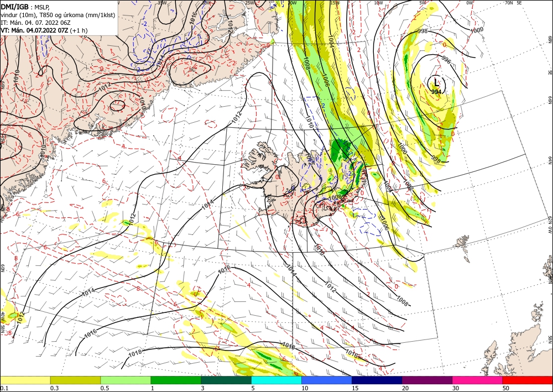
Task: Click the light green 0.5–1 mm legend swatch
Action: coord(126,380)
